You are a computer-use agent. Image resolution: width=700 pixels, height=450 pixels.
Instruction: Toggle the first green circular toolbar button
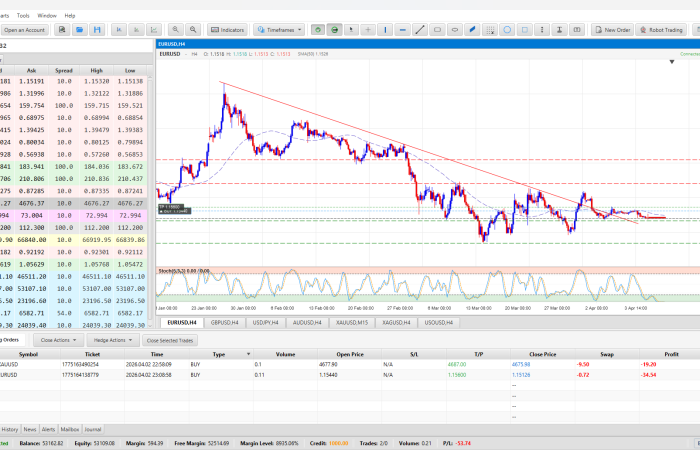pos(318,30)
